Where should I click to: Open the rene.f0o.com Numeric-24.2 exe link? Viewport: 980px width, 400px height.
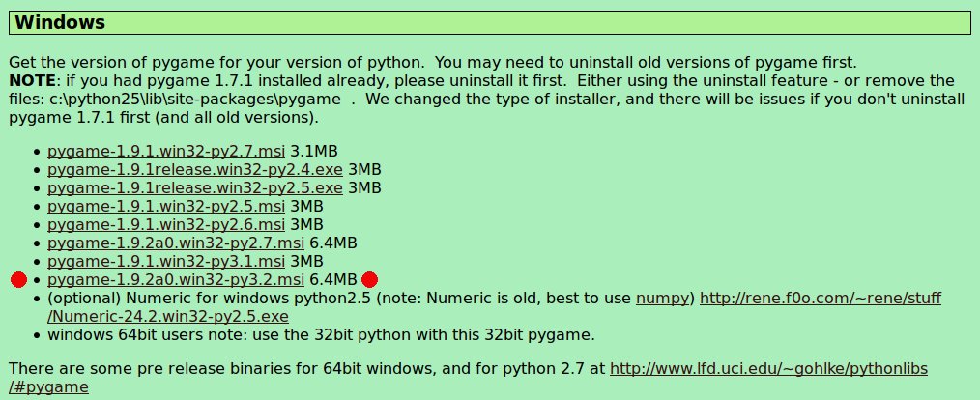(x=495, y=307)
